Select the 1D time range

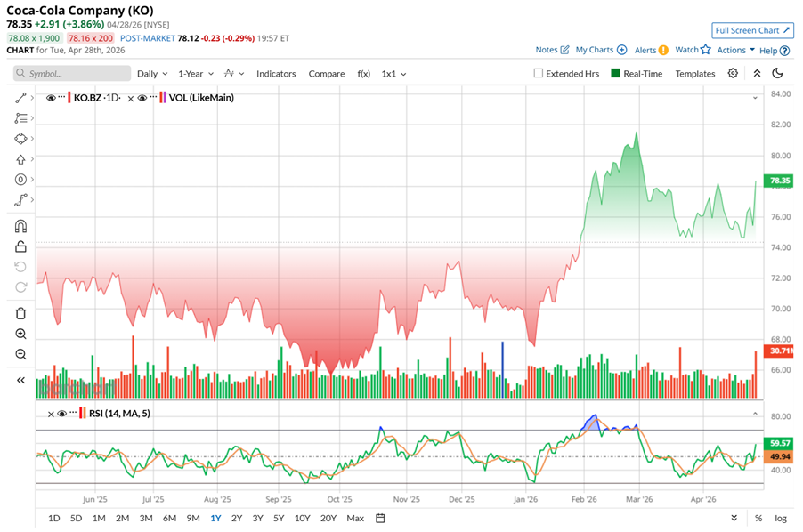53,518
